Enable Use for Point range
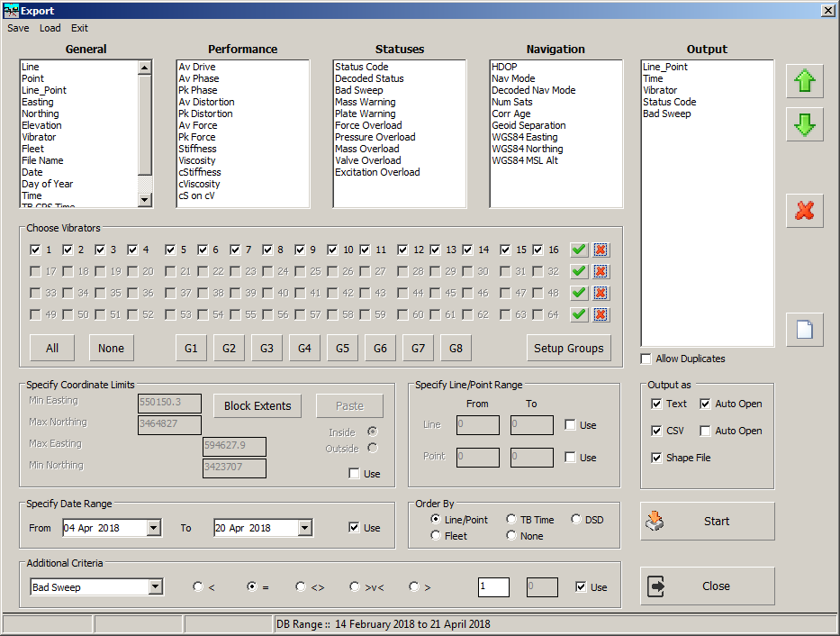The height and width of the screenshot is (636, 840). (570, 457)
